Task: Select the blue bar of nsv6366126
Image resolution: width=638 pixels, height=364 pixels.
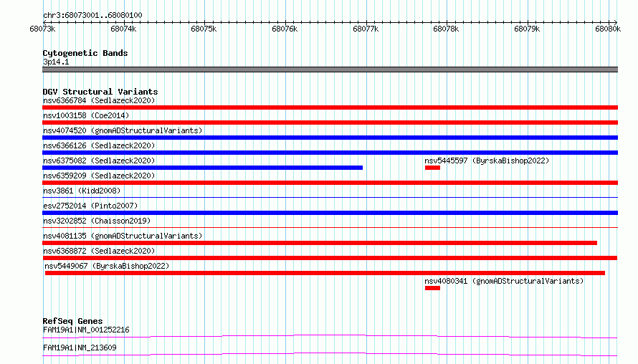Action: coord(330,153)
